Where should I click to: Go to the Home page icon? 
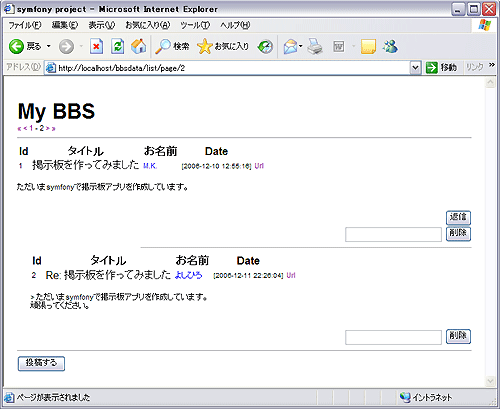(139, 46)
